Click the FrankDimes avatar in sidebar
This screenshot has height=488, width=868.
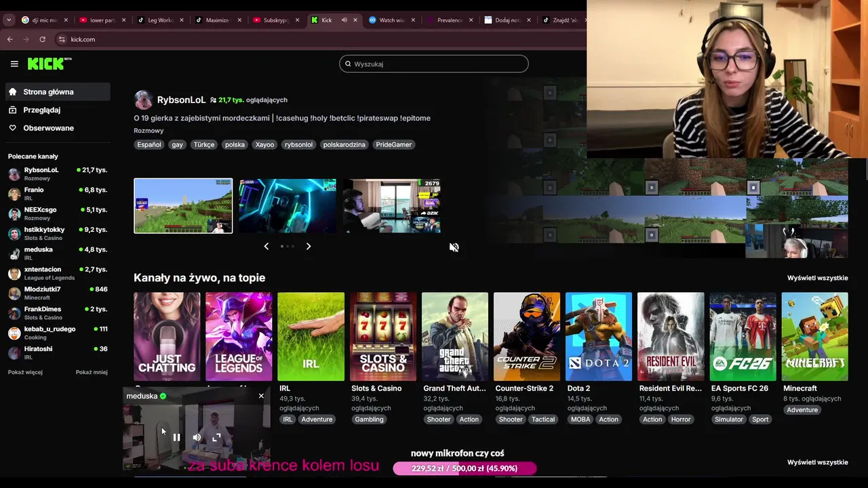point(14,313)
